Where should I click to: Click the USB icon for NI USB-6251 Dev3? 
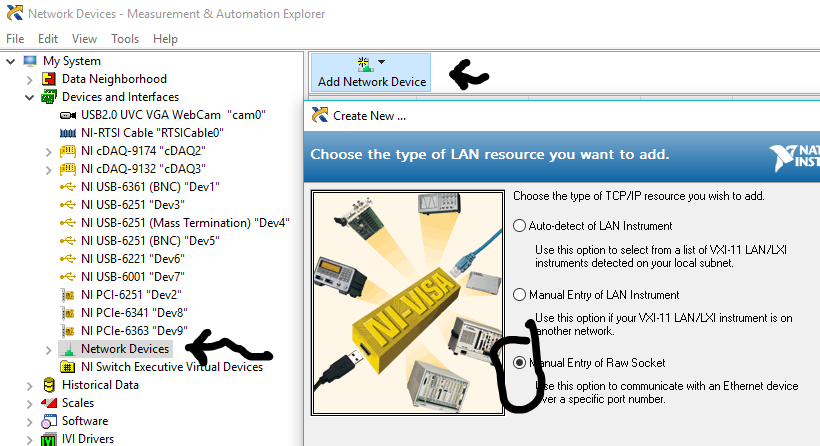[67, 205]
